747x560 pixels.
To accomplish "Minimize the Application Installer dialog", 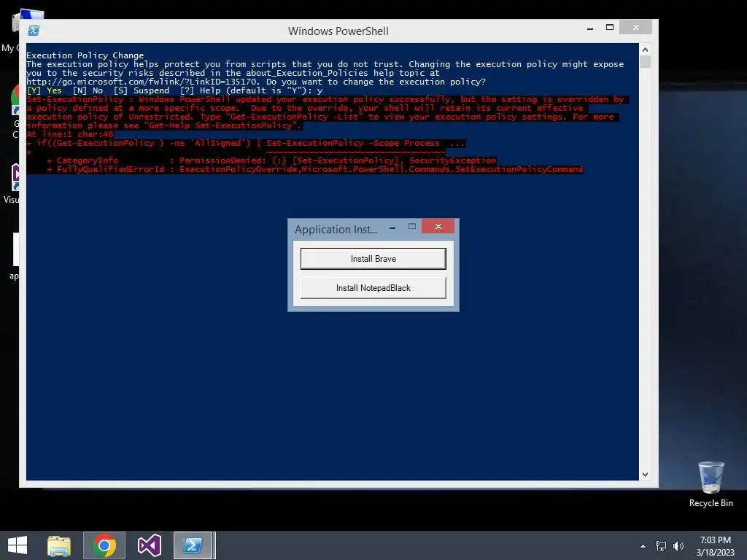I will [x=392, y=227].
